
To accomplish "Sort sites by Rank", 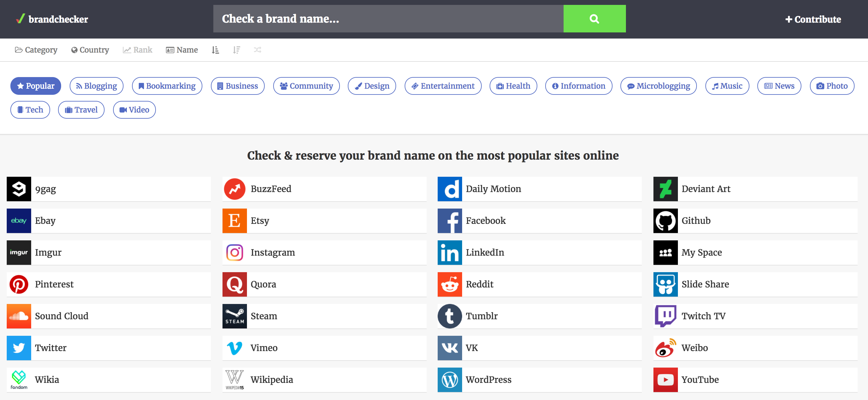I will point(138,50).
